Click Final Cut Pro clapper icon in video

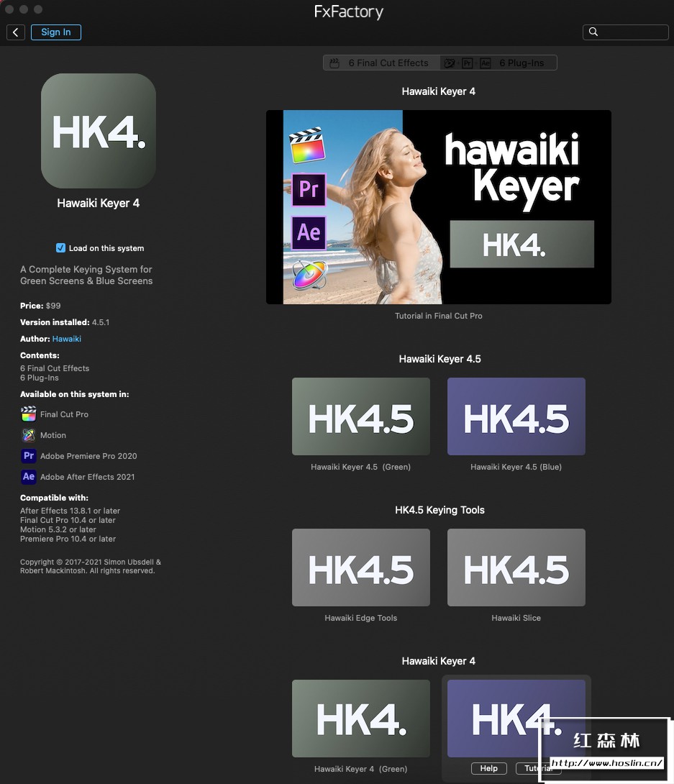307,145
